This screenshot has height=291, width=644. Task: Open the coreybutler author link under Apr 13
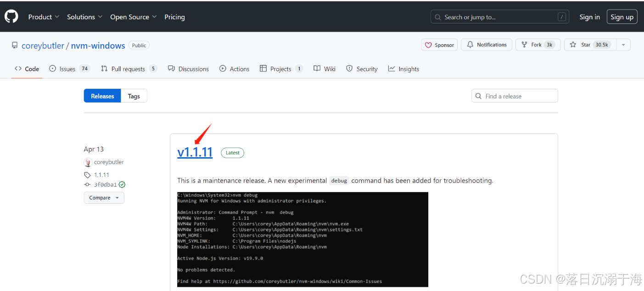[x=109, y=162]
